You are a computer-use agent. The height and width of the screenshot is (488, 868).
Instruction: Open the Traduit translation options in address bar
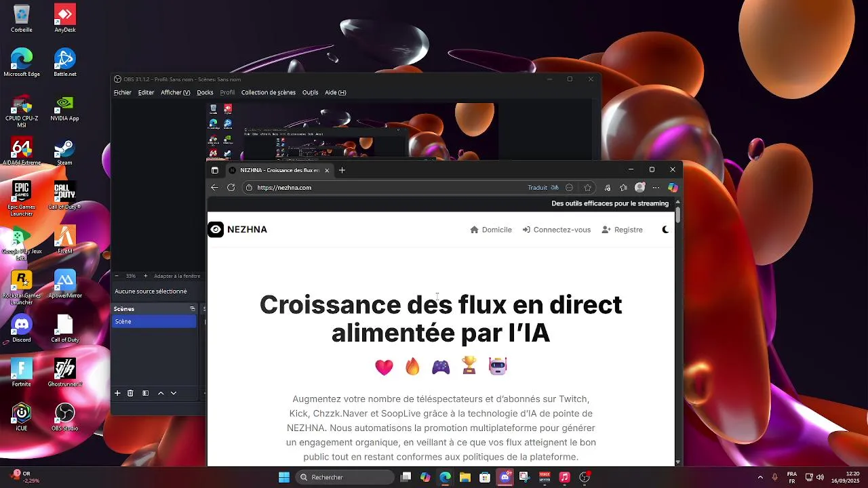(543, 188)
